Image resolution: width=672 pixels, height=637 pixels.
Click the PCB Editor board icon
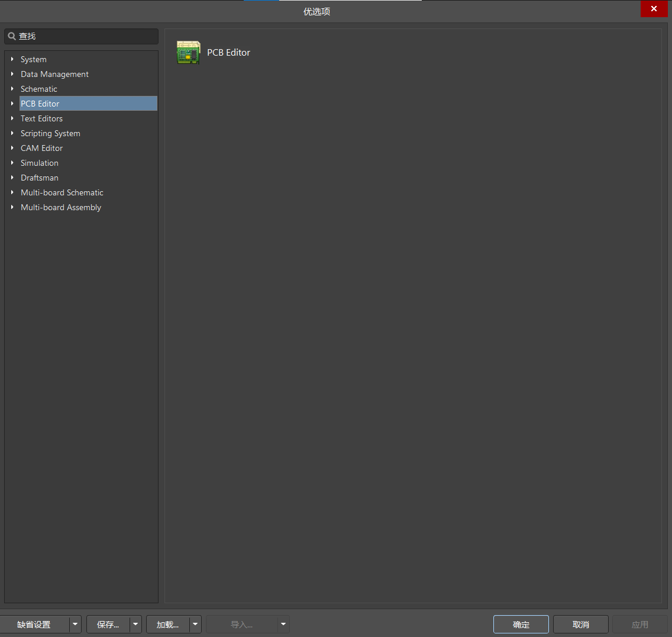pos(188,52)
